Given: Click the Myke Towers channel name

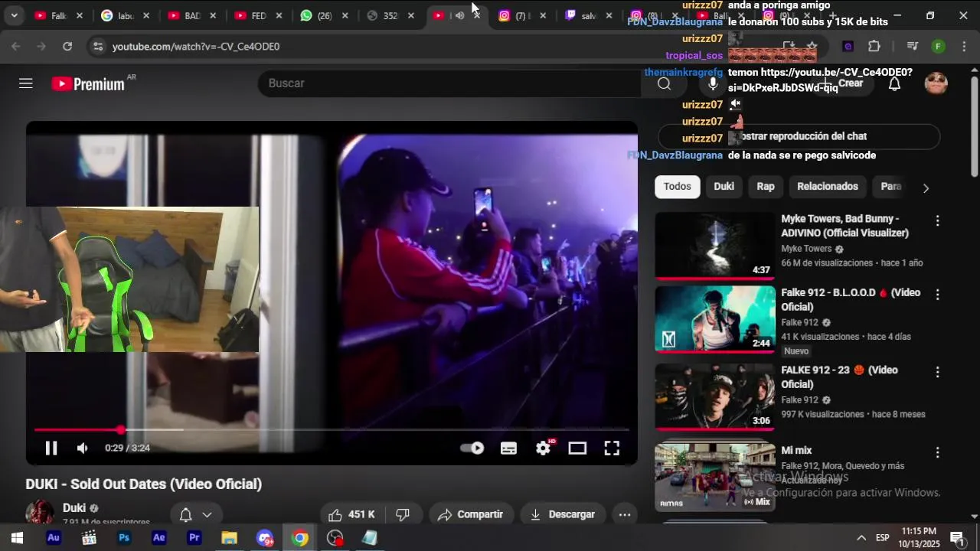Looking at the screenshot, I should (806, 249).
